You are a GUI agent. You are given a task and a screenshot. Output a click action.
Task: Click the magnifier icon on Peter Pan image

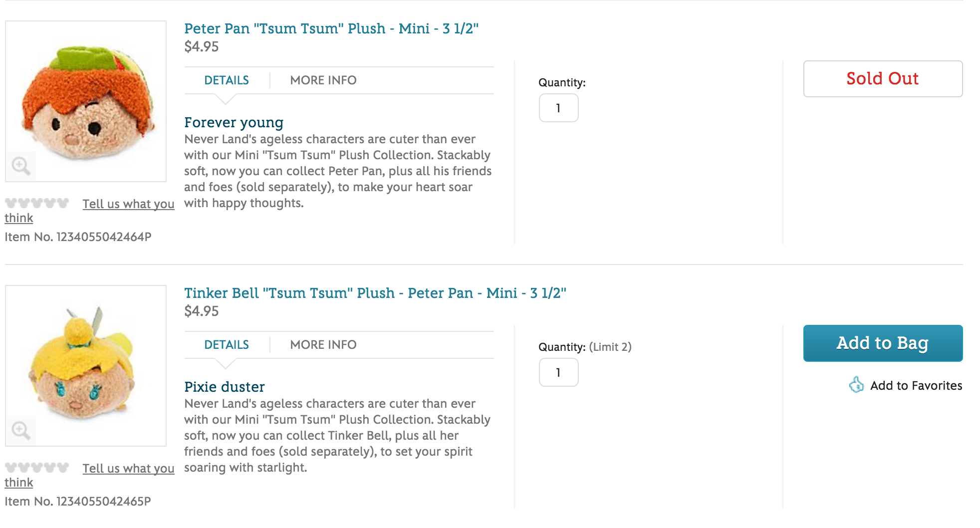click(21, 166)
